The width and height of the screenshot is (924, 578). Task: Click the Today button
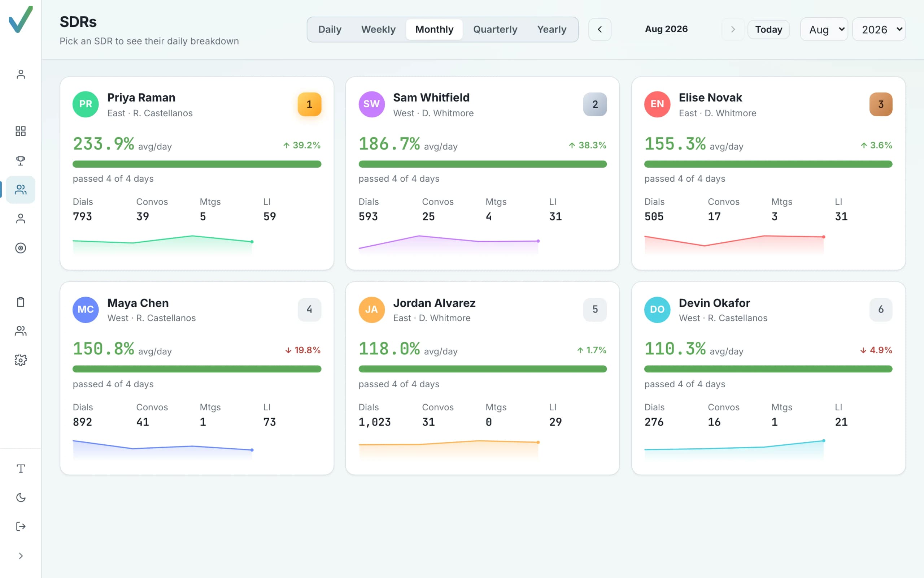click(x=768, y=29)
